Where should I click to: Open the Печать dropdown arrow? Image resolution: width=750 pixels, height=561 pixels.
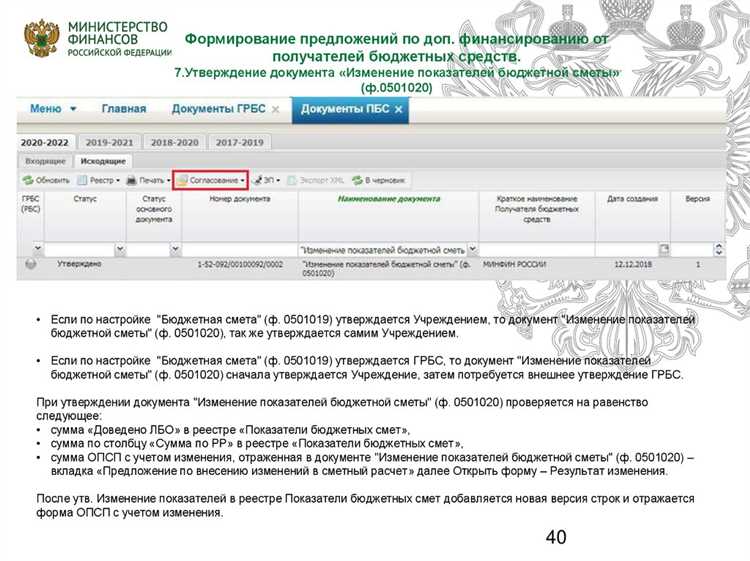tap(168, 181)
